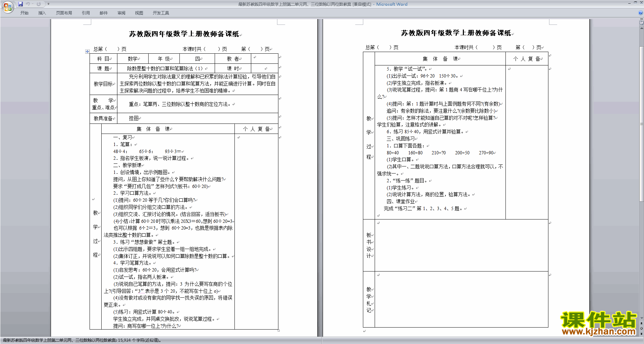This screenshot has width=644, height=344.
Task: Save the document with the floppy icon
Action: [20, 4]
